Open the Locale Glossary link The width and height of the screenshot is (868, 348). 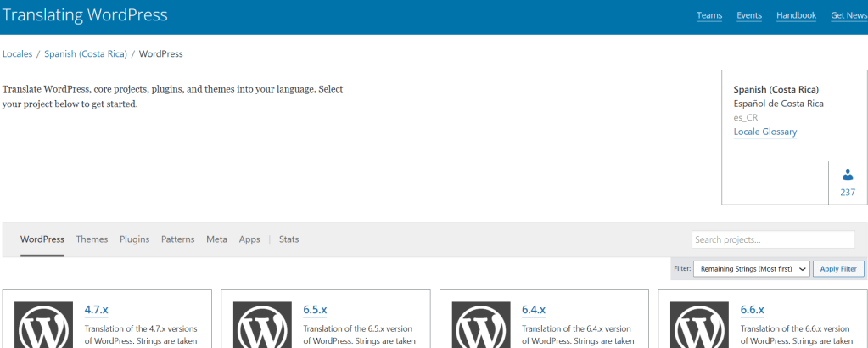click(765, 132)
